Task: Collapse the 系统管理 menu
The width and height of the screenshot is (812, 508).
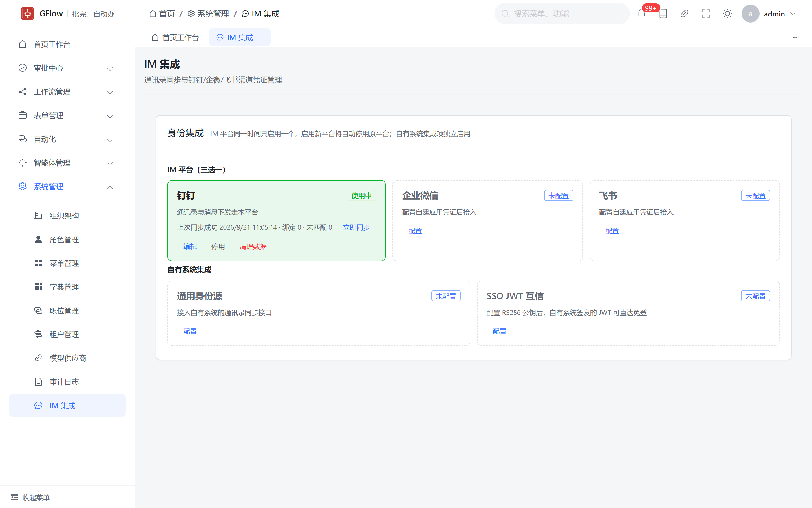Action: 67,187
